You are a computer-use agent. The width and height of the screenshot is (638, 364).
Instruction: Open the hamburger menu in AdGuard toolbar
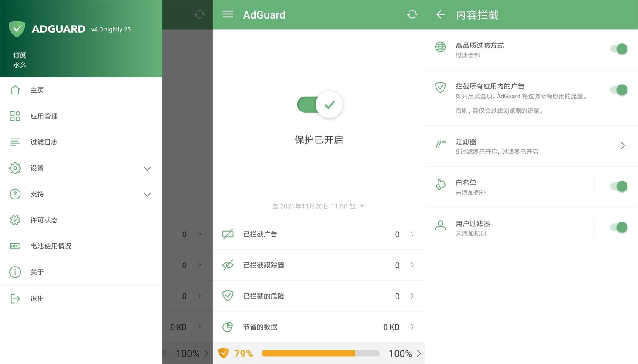click(228, 14)
